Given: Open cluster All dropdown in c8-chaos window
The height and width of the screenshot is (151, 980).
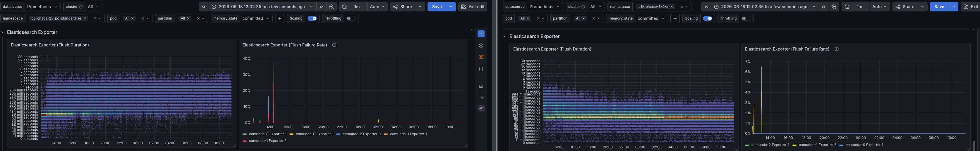Looking at the screenshot, I should point(93,7).
